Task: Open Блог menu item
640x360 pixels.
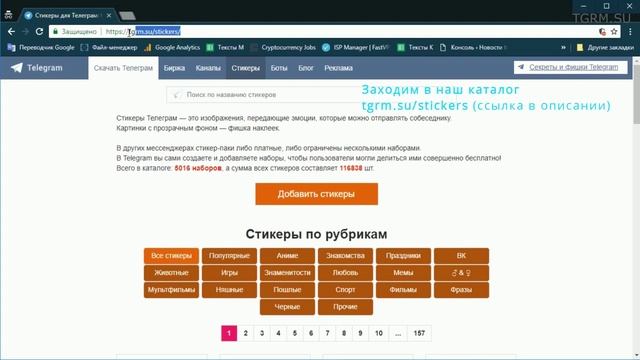Action: [x=306, y=68]
